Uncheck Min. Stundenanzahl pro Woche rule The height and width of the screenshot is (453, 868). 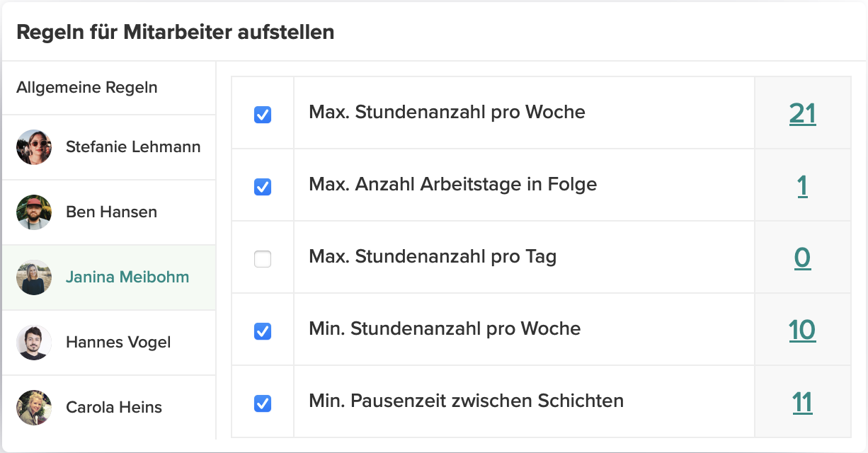263,331
